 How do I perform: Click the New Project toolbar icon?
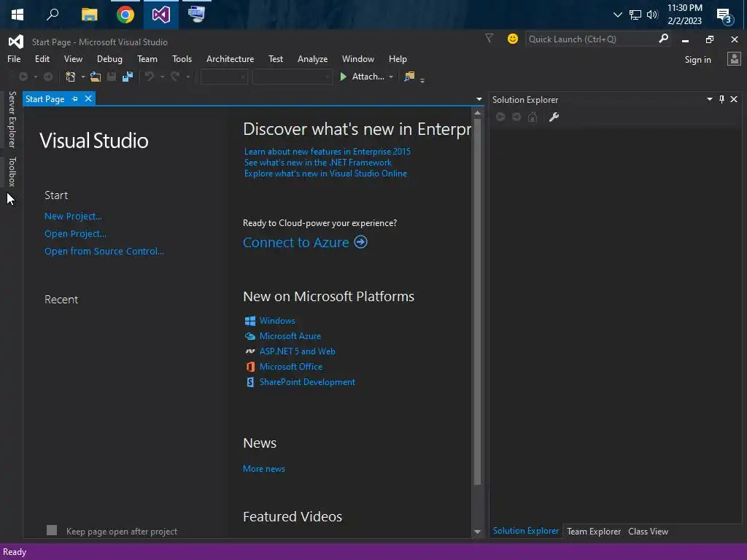[71, 77]
